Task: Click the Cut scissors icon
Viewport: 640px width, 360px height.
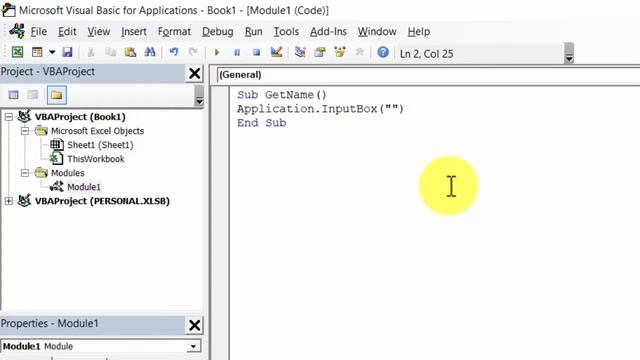Action: pos(91,52)
